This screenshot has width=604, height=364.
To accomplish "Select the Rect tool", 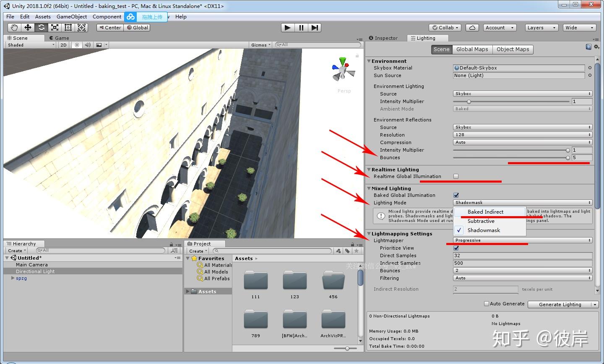I will (x=68, y=28).
